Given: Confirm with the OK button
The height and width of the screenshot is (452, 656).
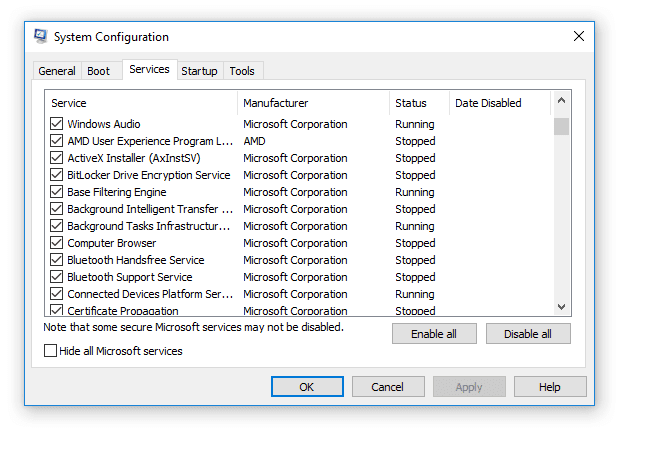Looking at the screenshot, I should 307,387.
